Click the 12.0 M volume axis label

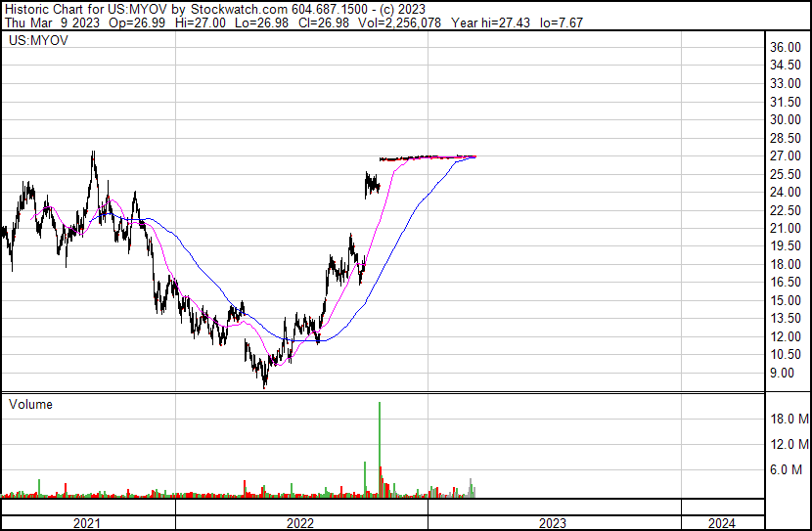(789, 444)
